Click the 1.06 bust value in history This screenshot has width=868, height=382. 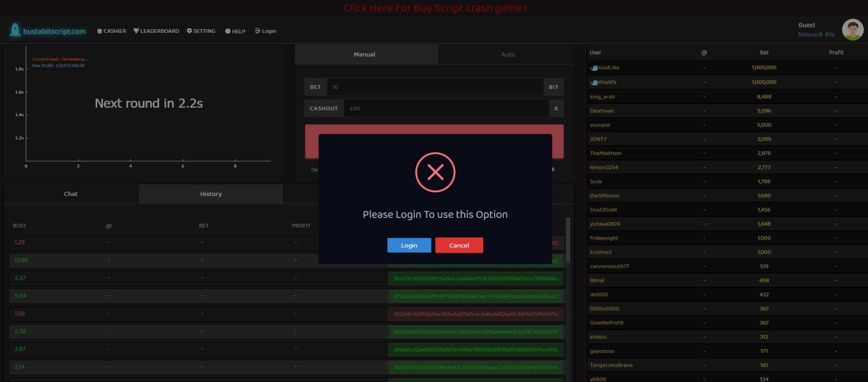20,314
